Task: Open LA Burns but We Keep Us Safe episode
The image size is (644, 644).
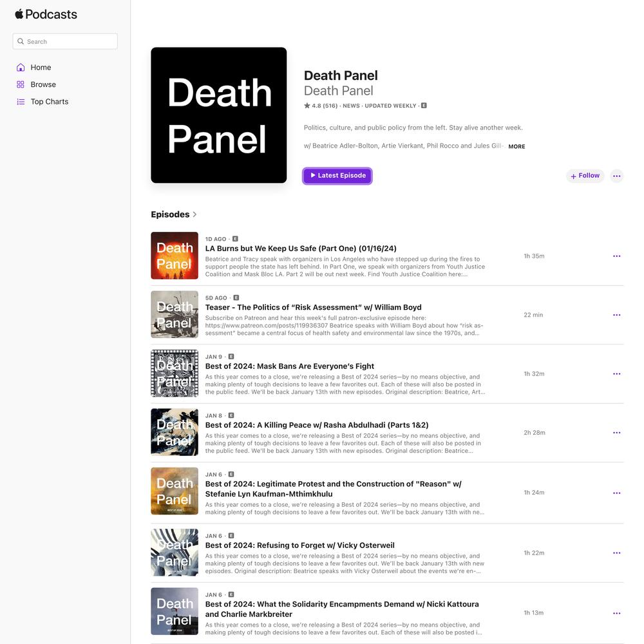Action: (301, 249)
